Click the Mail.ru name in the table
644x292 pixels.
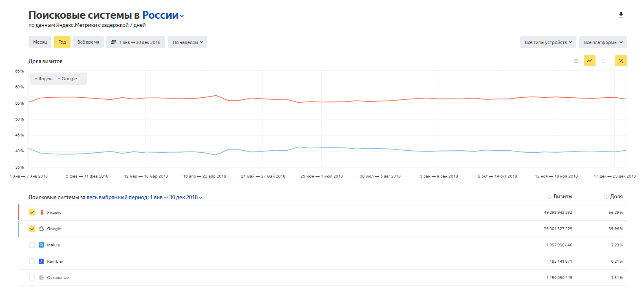[53, 245]
